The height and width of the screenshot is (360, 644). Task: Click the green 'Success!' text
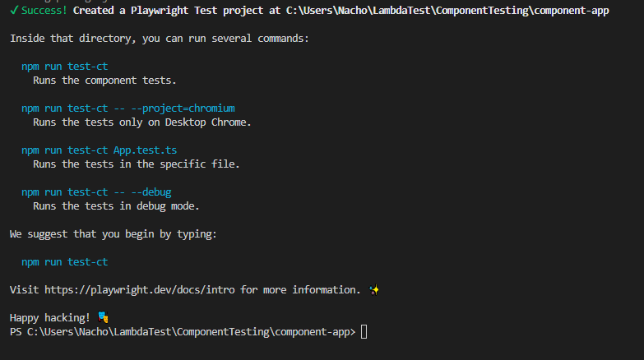coord(44,11)
